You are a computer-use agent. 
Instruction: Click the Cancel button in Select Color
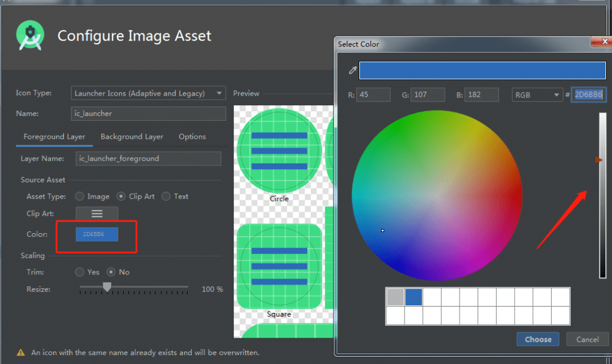coord(587,339)
